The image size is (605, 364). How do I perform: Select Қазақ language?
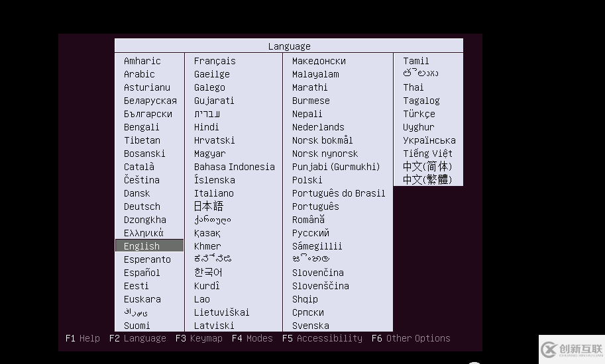click(x=207, y=233)
